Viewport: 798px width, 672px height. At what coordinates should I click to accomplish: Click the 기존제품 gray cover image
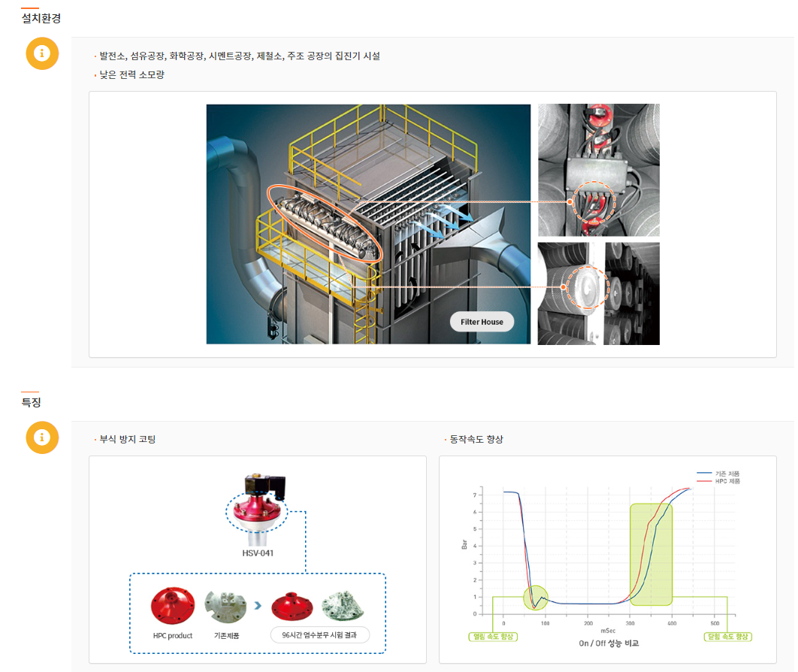coord(225,607)
